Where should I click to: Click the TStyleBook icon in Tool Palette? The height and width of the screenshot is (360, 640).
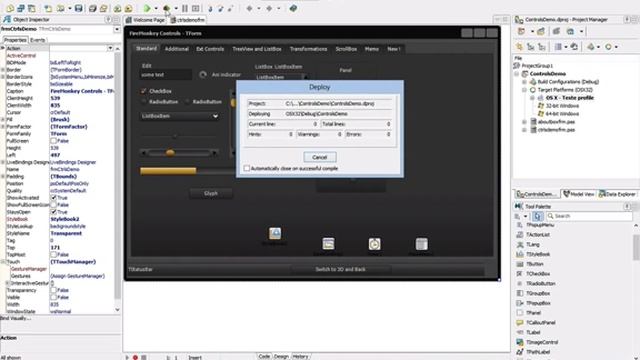pyautogui.click(x=520, y=254)
